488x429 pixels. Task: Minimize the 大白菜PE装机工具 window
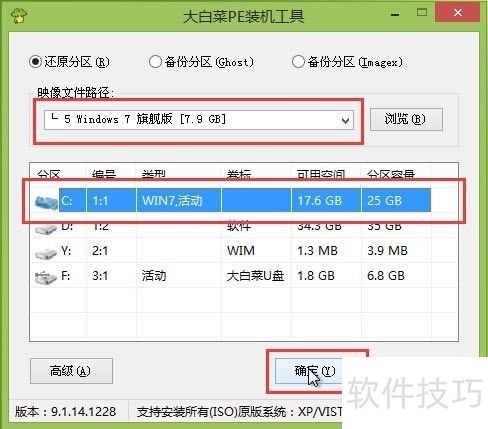click(395, 14)
